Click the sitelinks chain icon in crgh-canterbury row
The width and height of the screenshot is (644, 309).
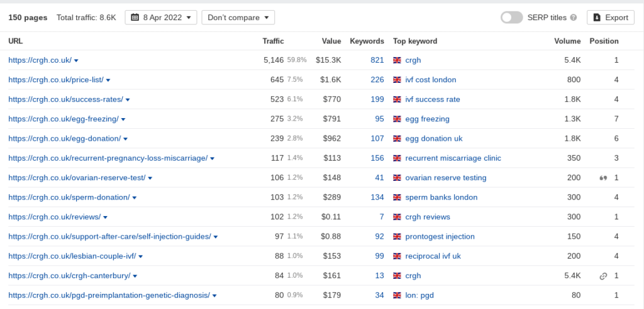tap(603, 276)
